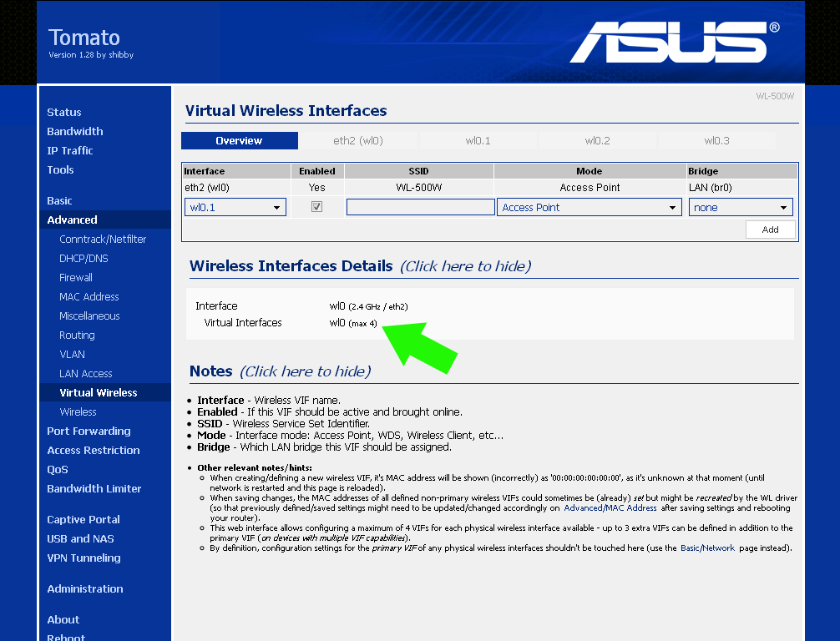Switch to the eth2 (wl0) tab
Viewport: 840px width, 641px height.
click(x=358, y=141)
